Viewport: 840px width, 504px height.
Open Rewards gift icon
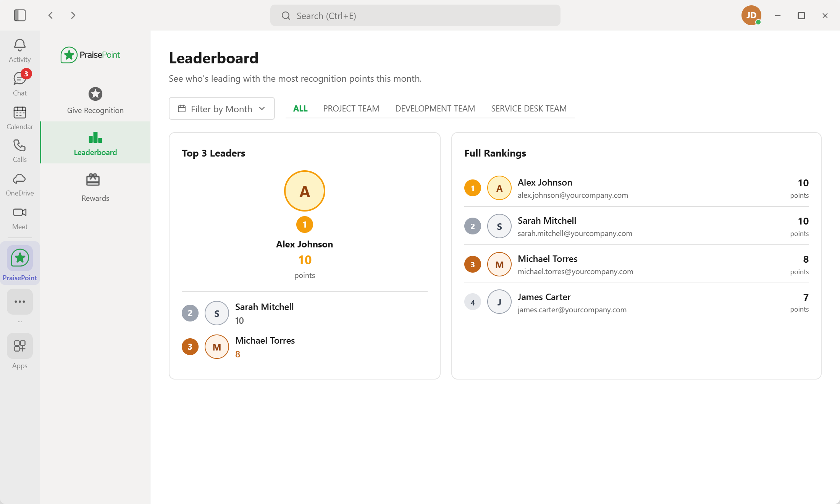click(93, 179)
